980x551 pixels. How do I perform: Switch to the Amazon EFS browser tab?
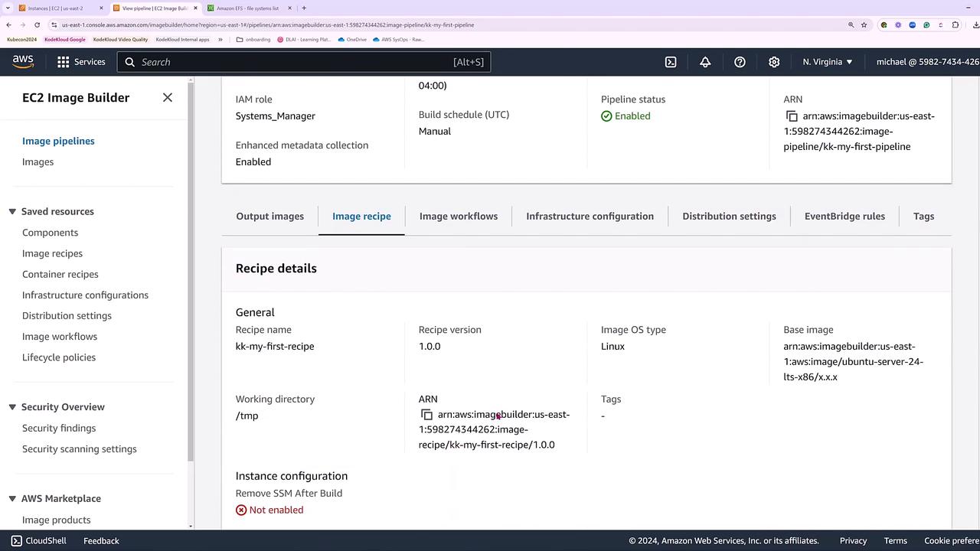[x=250, y=8]
